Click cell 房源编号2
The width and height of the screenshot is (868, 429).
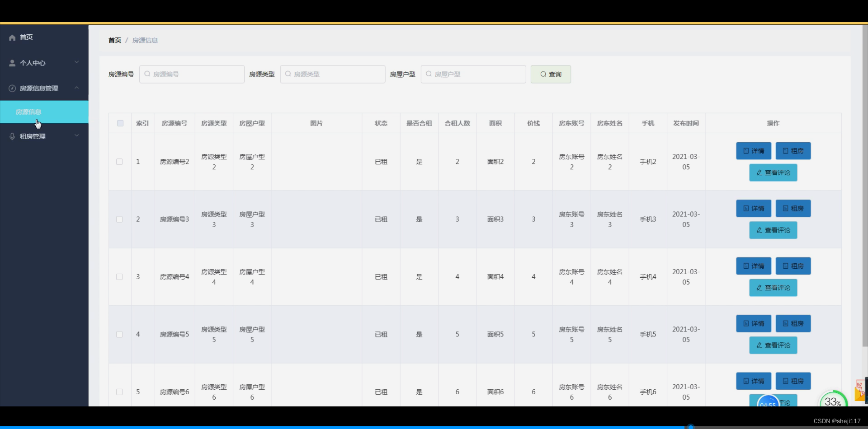coord(175,162)
